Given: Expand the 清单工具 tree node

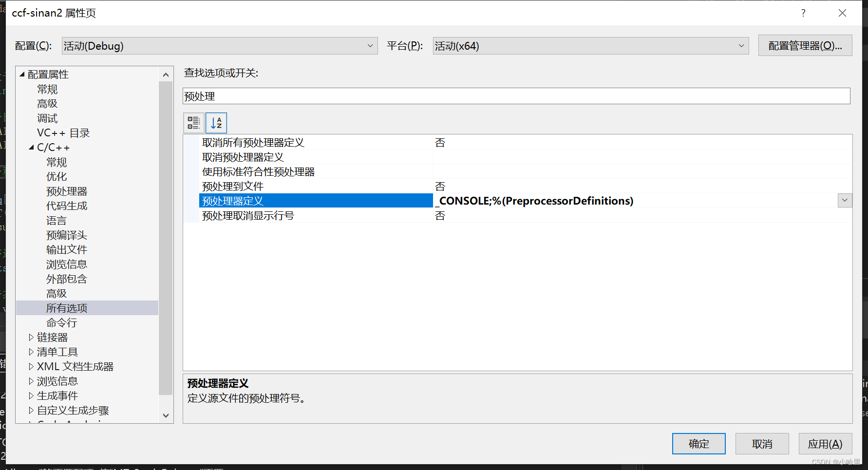Looking at the screenshot, I should pos(31,352).
